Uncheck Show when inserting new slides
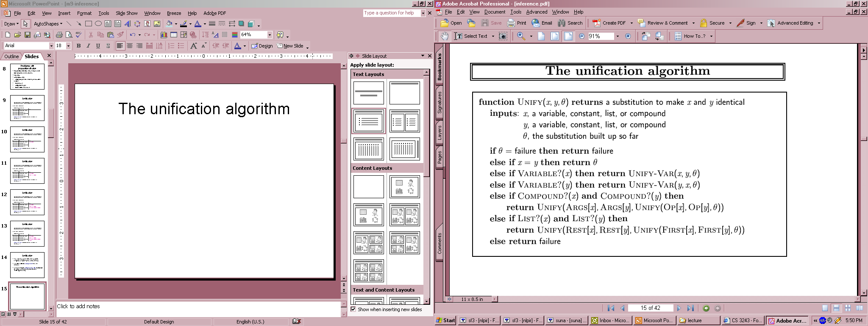 click(x=353, y=309)
